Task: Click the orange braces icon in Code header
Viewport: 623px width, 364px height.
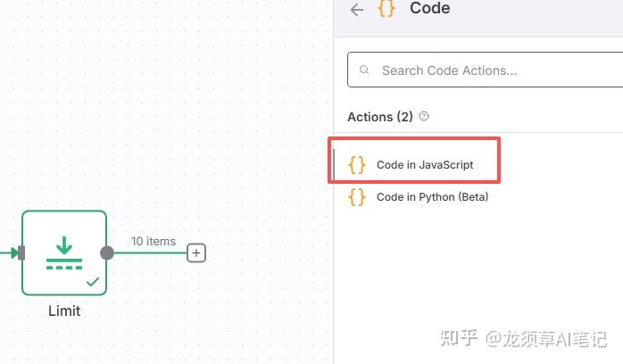Action: [386, 8]
